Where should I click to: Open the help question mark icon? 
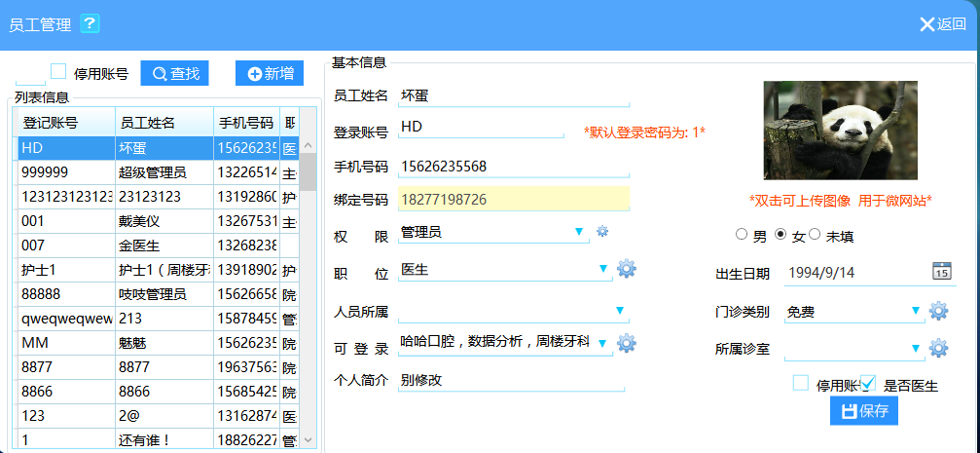point(90,24)
